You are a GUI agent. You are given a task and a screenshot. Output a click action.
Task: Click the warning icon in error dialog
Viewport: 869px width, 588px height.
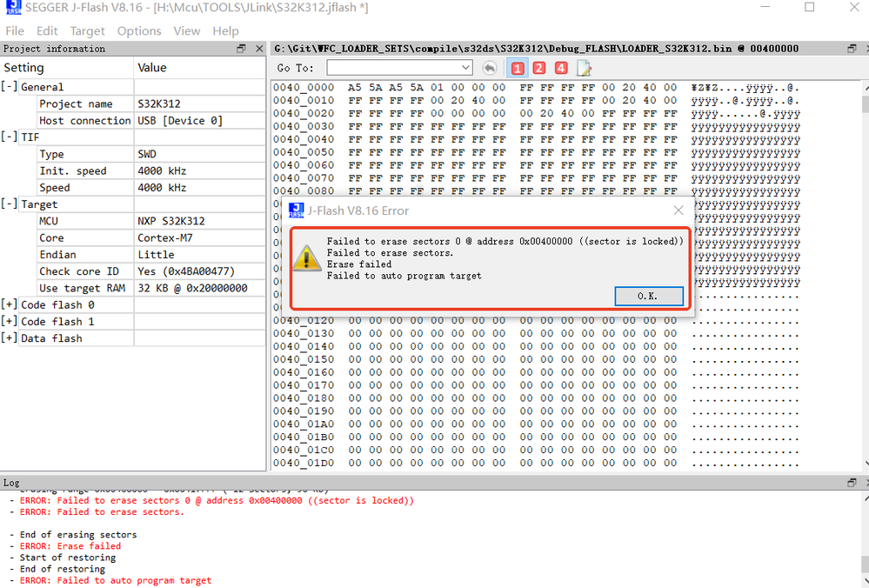point(306,258)
